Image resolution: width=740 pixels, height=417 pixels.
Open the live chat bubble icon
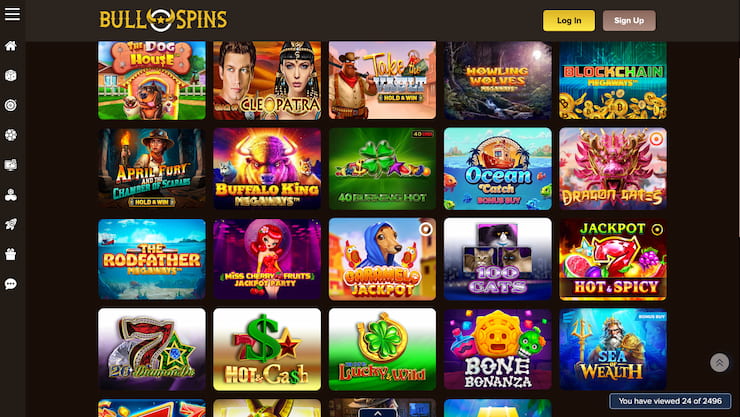[x=11, y=284]
